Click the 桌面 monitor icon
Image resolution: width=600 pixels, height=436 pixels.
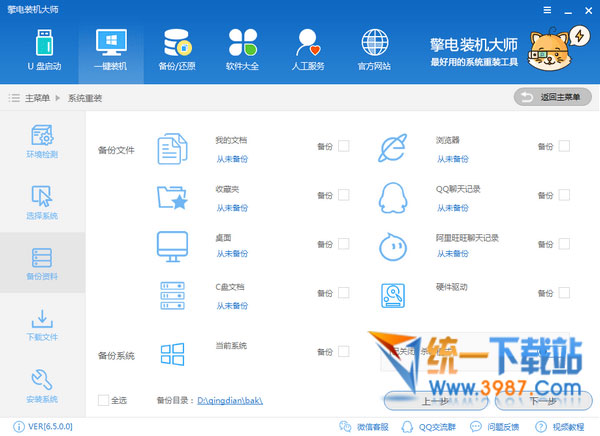pyautogui.click(x=173, y=247)
